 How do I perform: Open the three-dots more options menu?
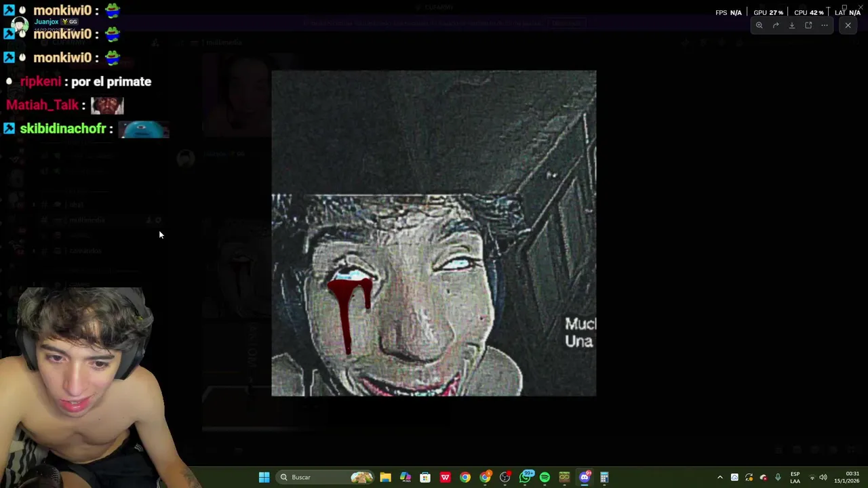click(x=825, y=25)
